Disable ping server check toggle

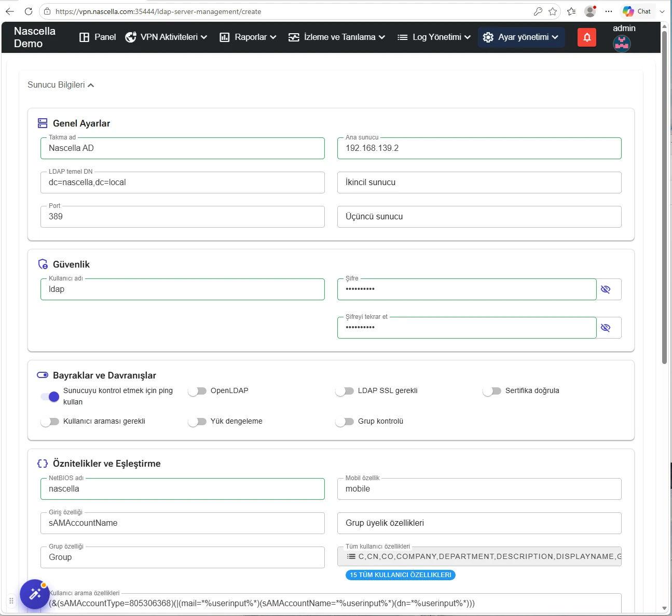(x=50, y=397)
